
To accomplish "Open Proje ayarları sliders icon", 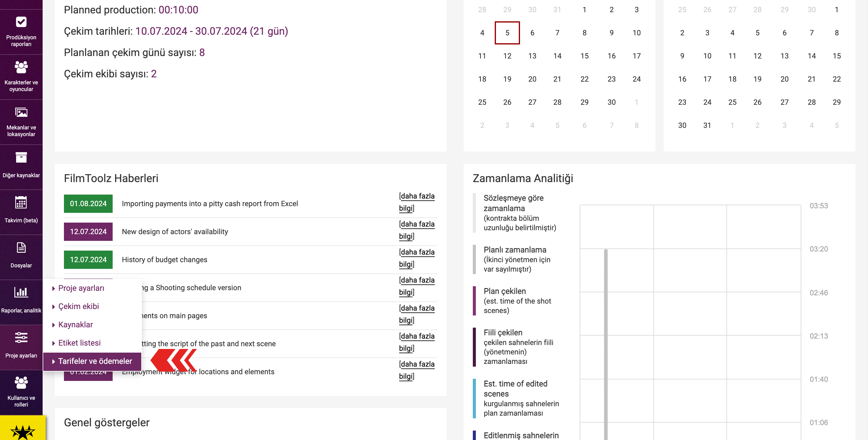I will point(21,337).
